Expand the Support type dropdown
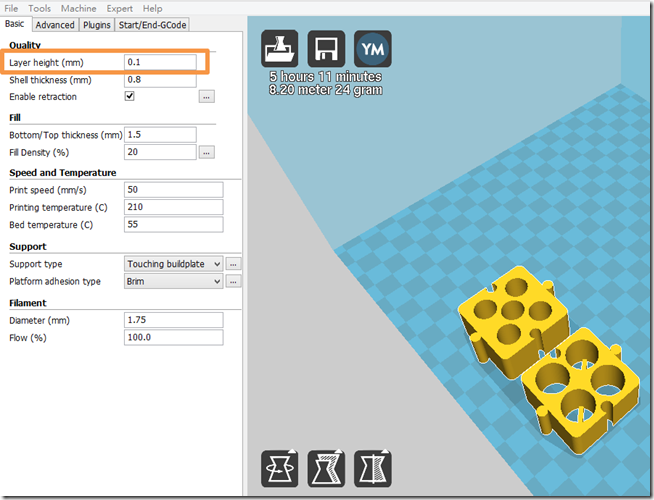The image size is (654, 500). (173, 264)
